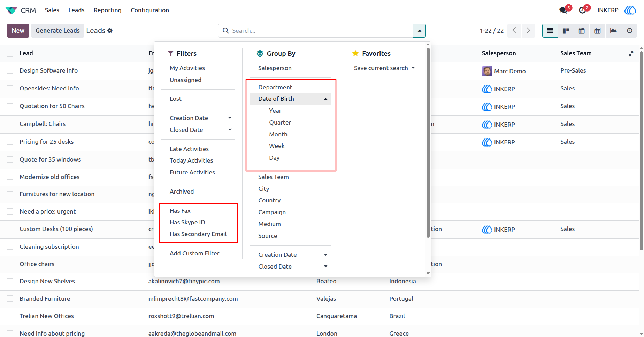Switch to activity view

pyautogui.click(x=630, y=31)
